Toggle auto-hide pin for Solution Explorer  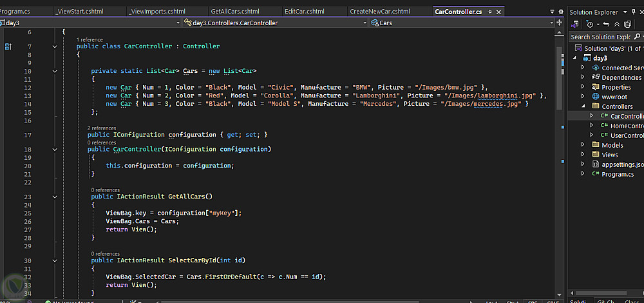pos(633,12)
